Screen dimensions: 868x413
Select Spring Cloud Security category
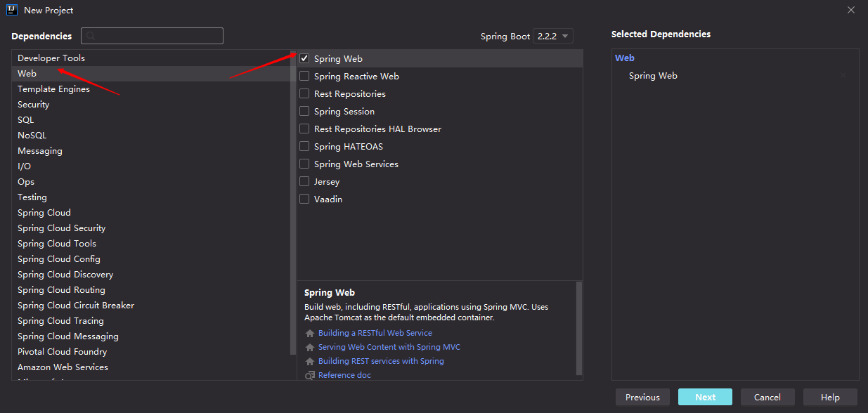point(151,228)
